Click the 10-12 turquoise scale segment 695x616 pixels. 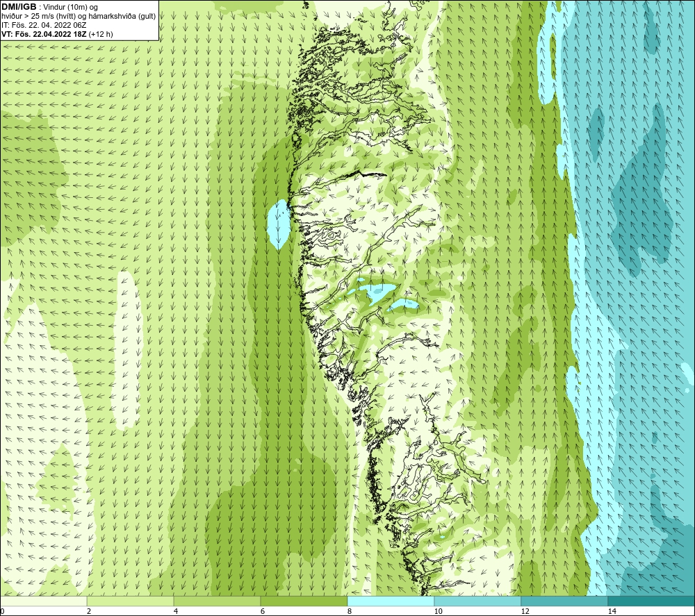(x=478, y=601)
